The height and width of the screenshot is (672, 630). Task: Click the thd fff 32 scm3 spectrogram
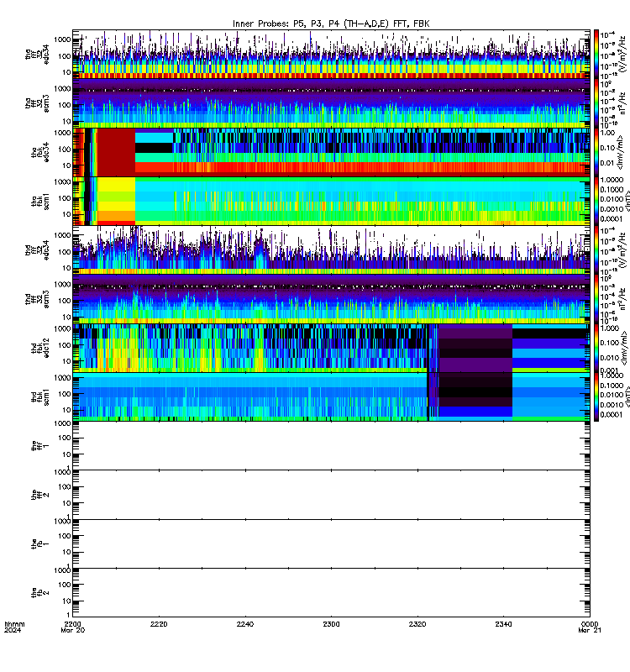[331, 299]
